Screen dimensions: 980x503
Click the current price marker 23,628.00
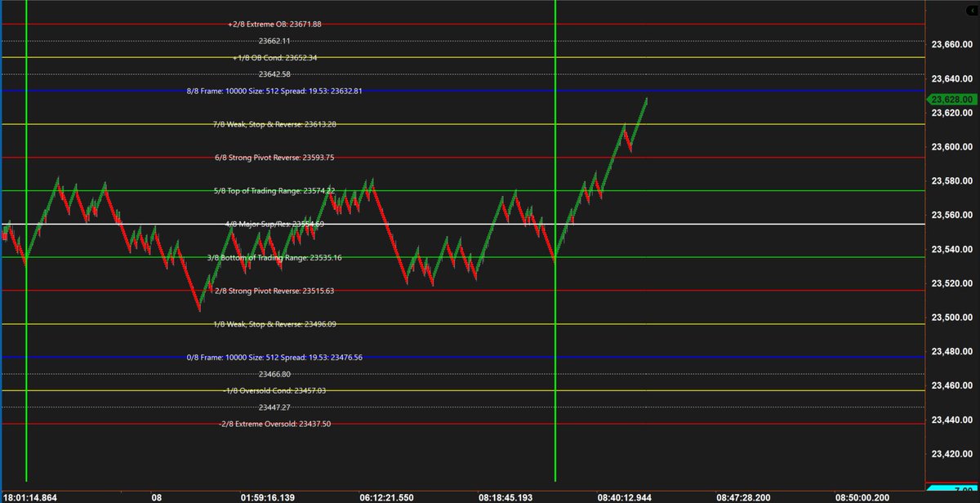coord(951,99)
